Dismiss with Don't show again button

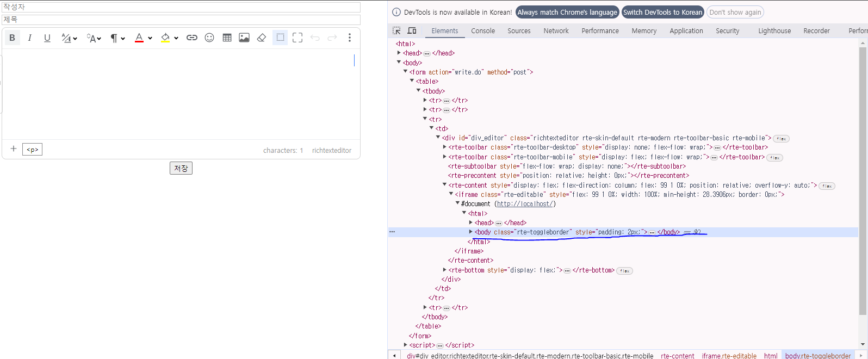735,12
